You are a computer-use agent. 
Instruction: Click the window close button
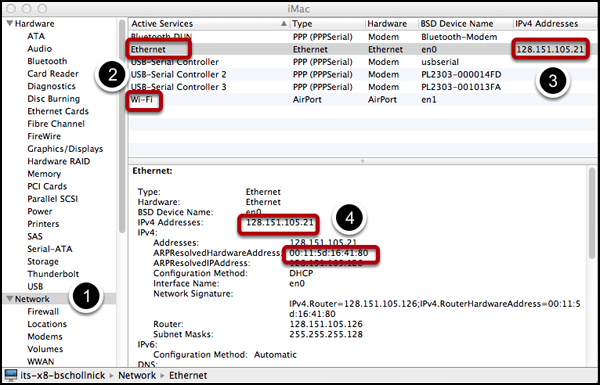tap(12, 8)
